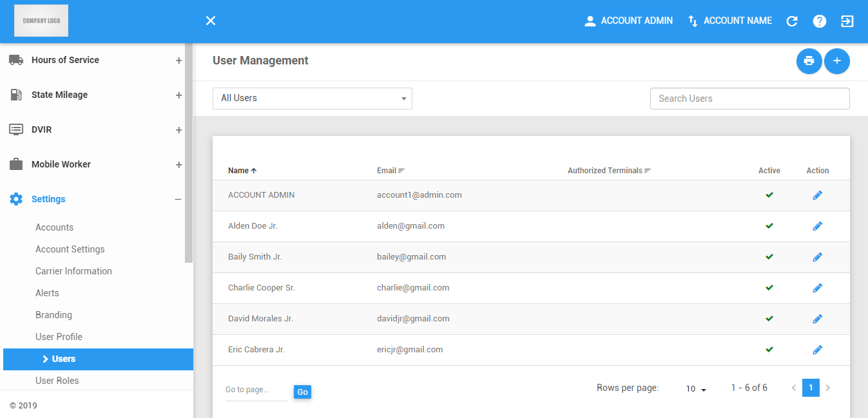Image resolution: width=868 pixels, height=418 pixels.
Task: Click David Morales Jr. active checkmark
Action: [x=769, y=319]
